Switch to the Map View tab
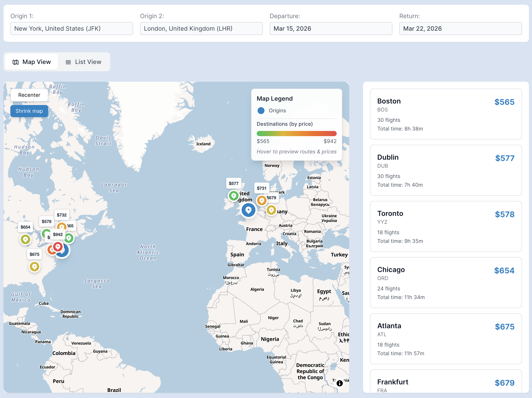 tap(32, 62)
